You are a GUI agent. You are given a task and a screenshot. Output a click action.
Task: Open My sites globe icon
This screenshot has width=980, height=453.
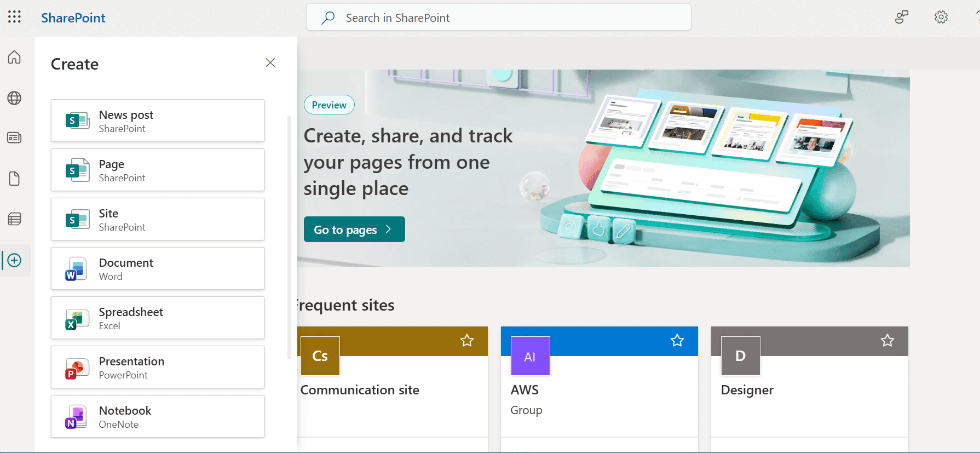click(x=15, y=98)
